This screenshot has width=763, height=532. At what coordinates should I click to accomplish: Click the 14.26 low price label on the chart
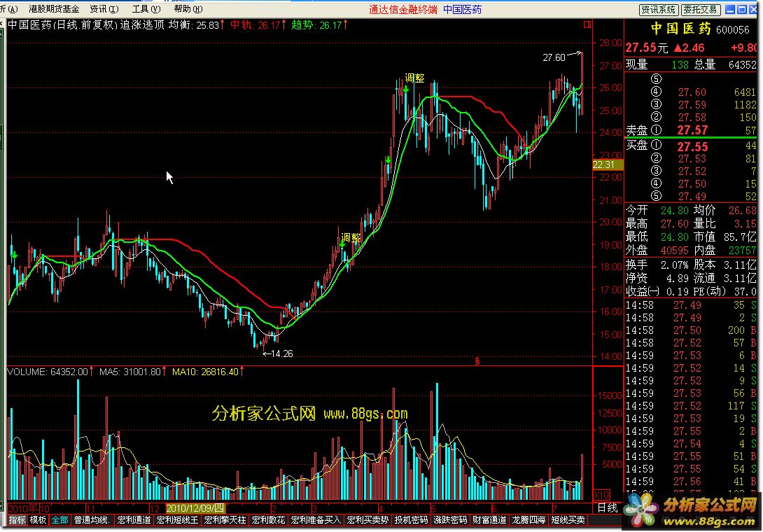click(281, 353)
